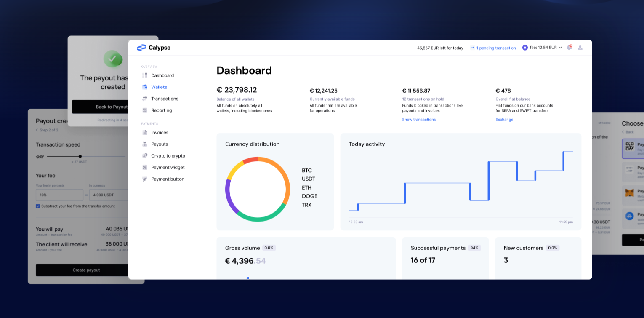The width and height of the screenshot is (644, 318).
Task: Click the Payouts sidebar icon
Action: [x=145, y=144]
